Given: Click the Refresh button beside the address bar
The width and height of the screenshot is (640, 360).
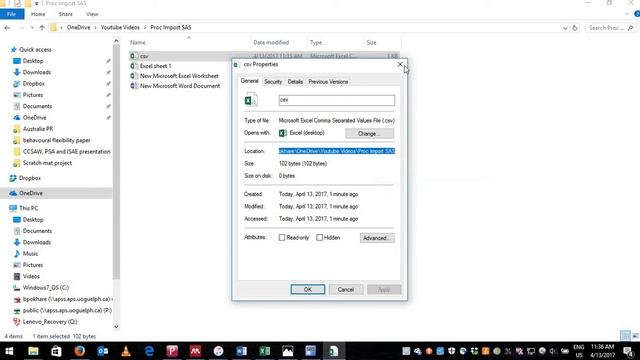Looking at the screenshot, I should 575,28.
